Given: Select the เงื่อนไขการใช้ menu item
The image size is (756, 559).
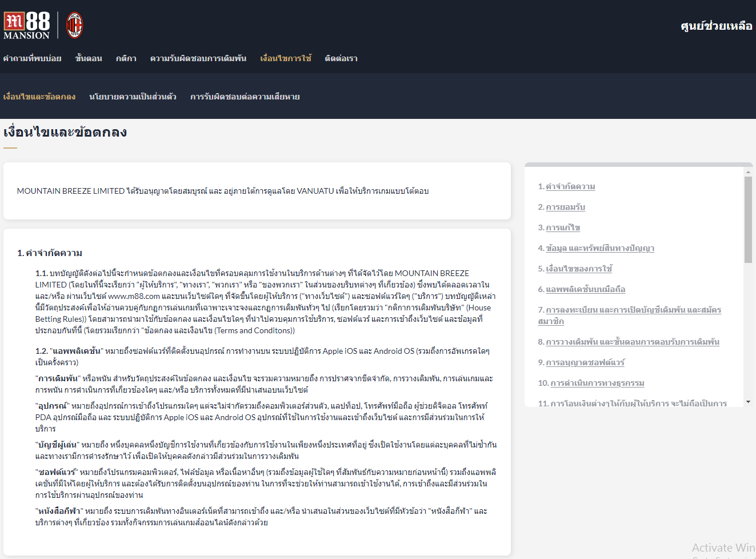Looking at the screenshot, I should (286, 58).
